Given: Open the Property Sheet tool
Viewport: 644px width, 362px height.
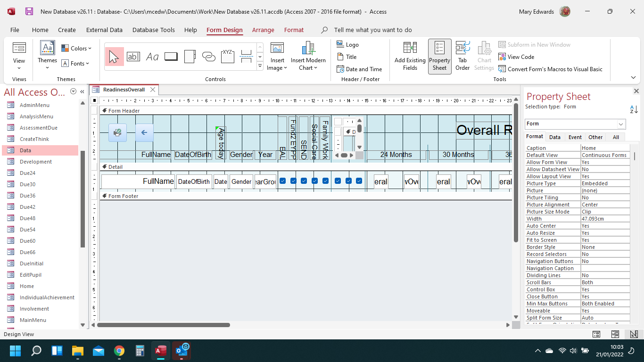Looking at the screenshot, I should click(439, 56).
